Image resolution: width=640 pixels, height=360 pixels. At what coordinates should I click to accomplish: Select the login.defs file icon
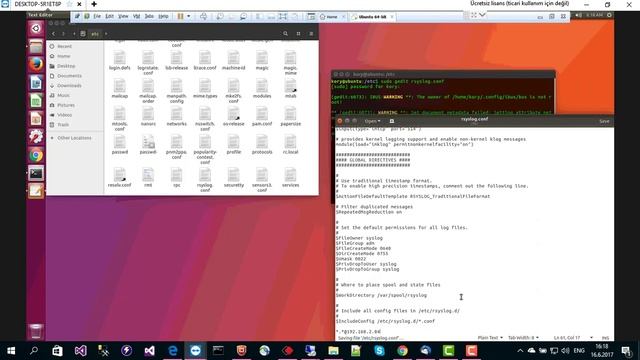[120, 60]
